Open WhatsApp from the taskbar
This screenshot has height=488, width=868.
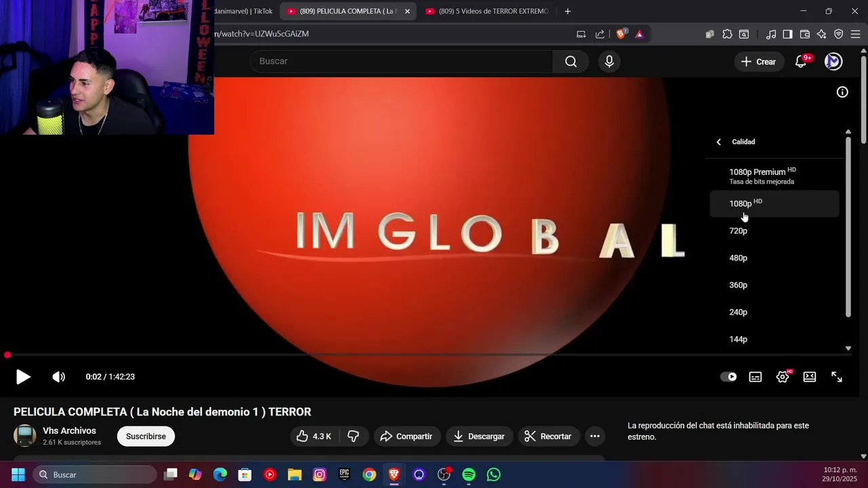click(x=494, y=474)
